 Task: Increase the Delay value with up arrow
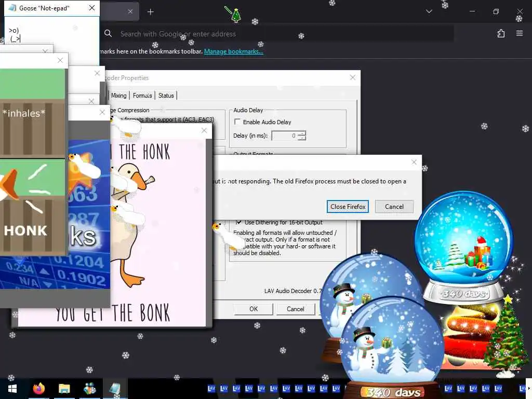(x=302, y=134)
